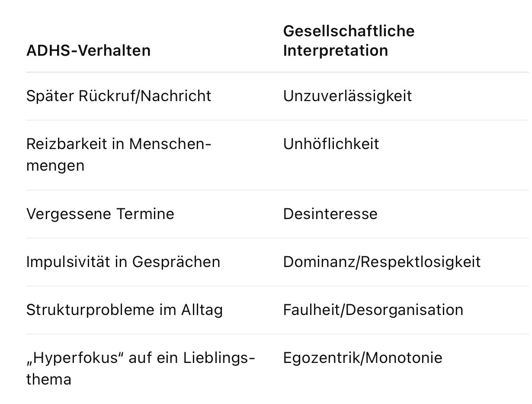Tap the "Unhöflichkeit" cell
532x404 pixels.
(331, 144)
